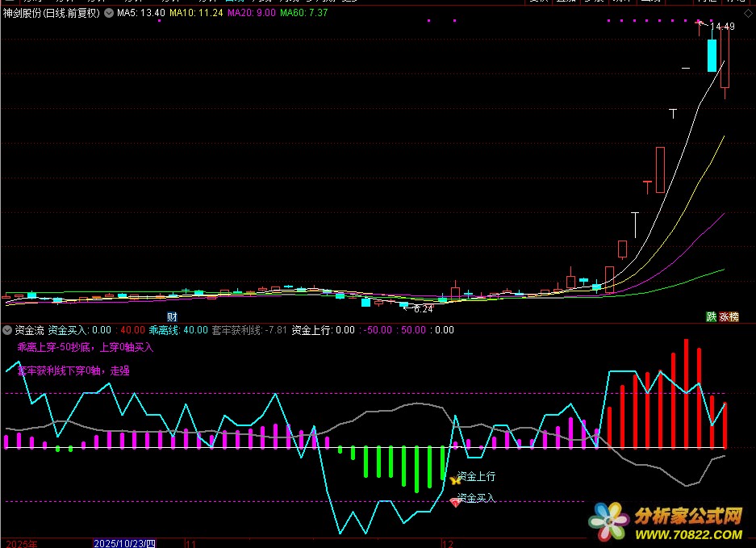Click the 12 month marker on time axis
The image size is (756, 548).
point(448,544)
